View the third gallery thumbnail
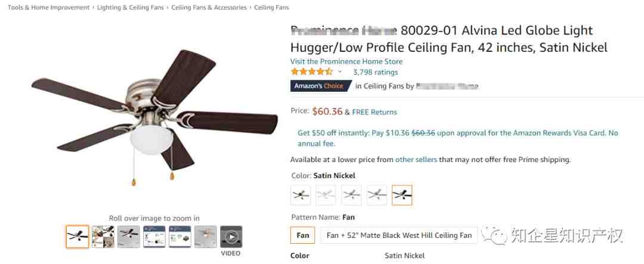This screenshot has width=644, height=264. 129,237
